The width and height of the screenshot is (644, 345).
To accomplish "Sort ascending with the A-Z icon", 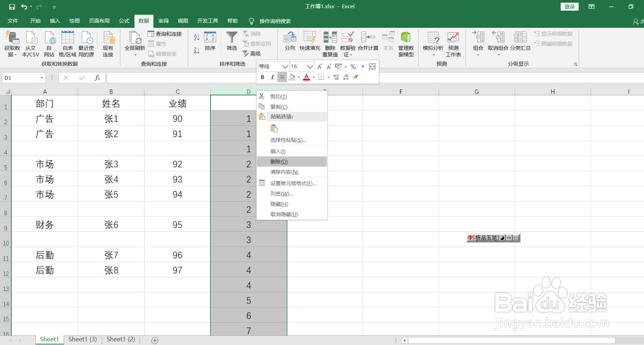I will pos(196,37).
